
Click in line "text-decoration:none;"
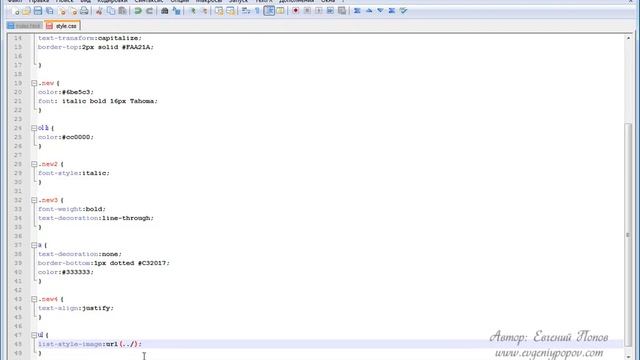pyautogui.click(x=80, y=254)
